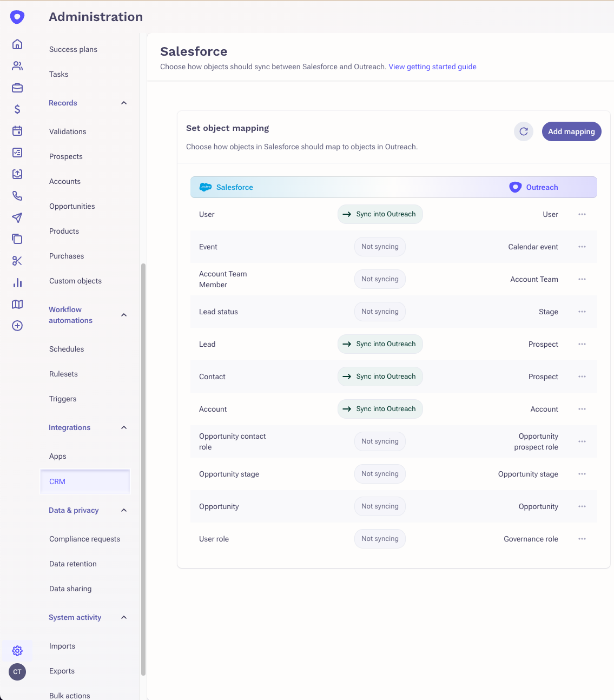This screenshot has height=700, width=614.
Task: Click Not syncing for the Opportunity stage row
Action: pyautogui.click(x=380, y=474)
